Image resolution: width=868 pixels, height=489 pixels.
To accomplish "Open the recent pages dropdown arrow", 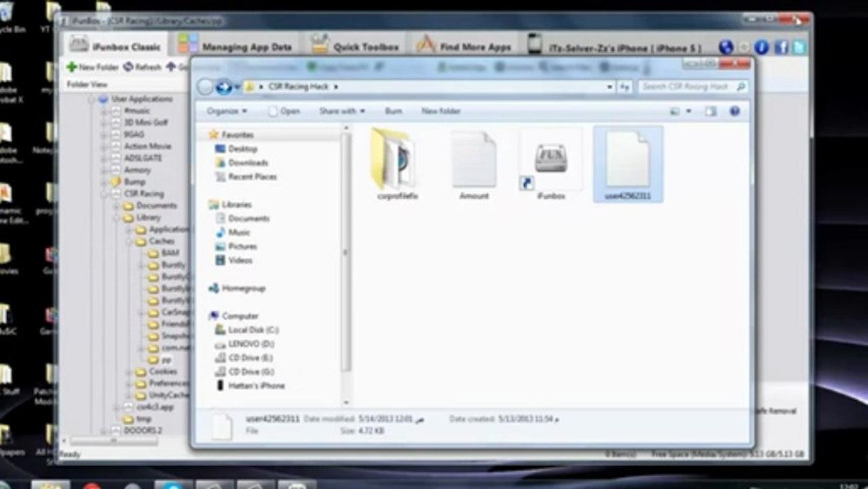I will pyautogui.click(x=237, y=87).
